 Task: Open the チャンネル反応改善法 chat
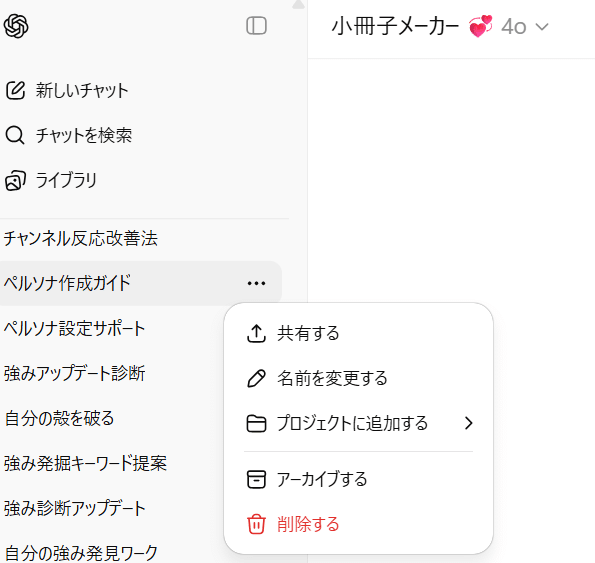point(80,239)
